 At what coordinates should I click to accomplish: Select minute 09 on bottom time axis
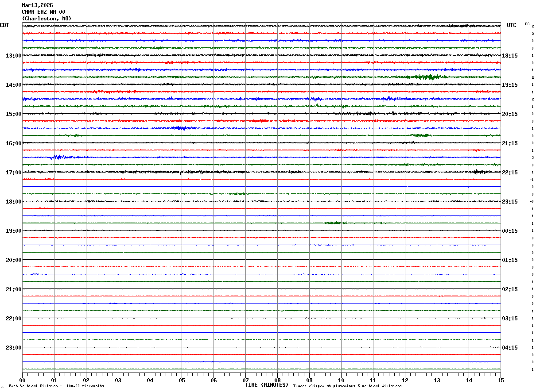click(309, 380)
